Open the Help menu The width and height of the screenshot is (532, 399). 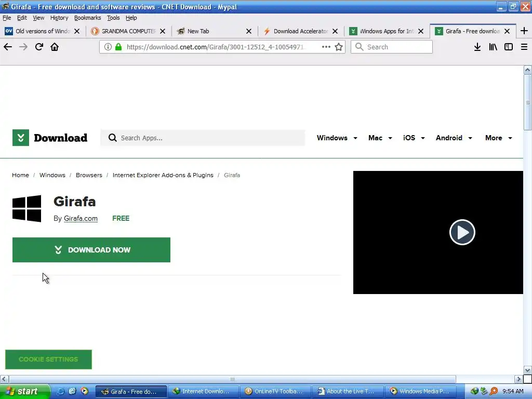[x=131, y=18]
